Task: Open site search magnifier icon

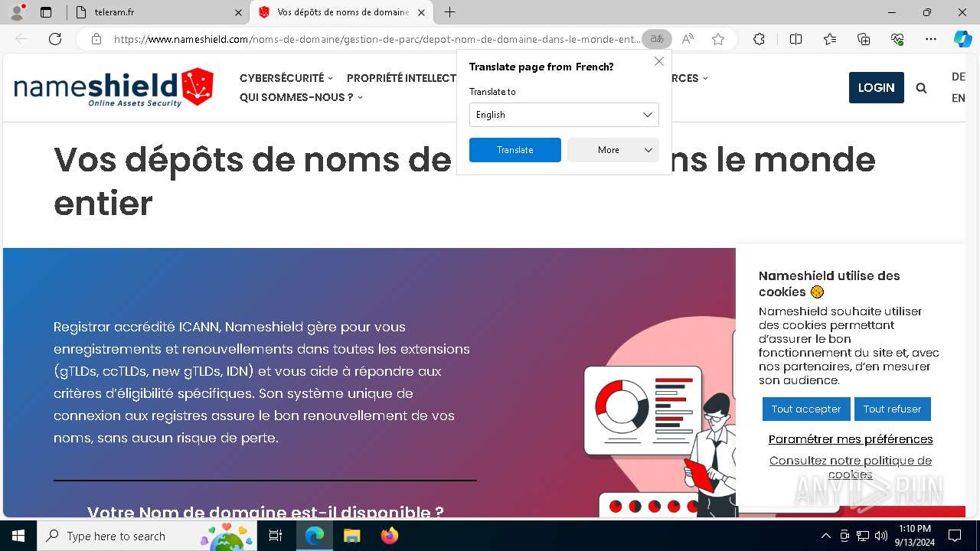Action: pyautogui.click(x=921, y=88)
